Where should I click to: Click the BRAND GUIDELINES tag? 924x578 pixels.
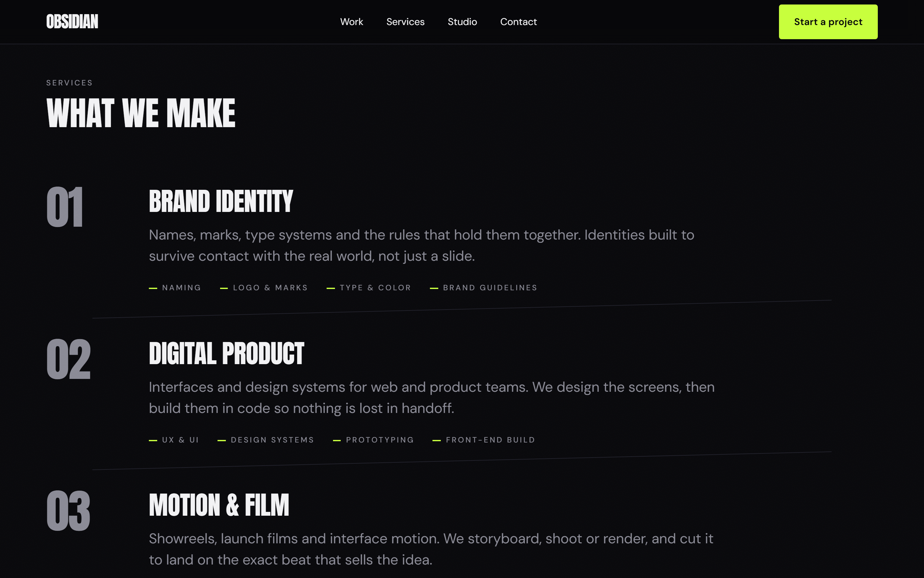pyautogui.click(x=483, y=287)
